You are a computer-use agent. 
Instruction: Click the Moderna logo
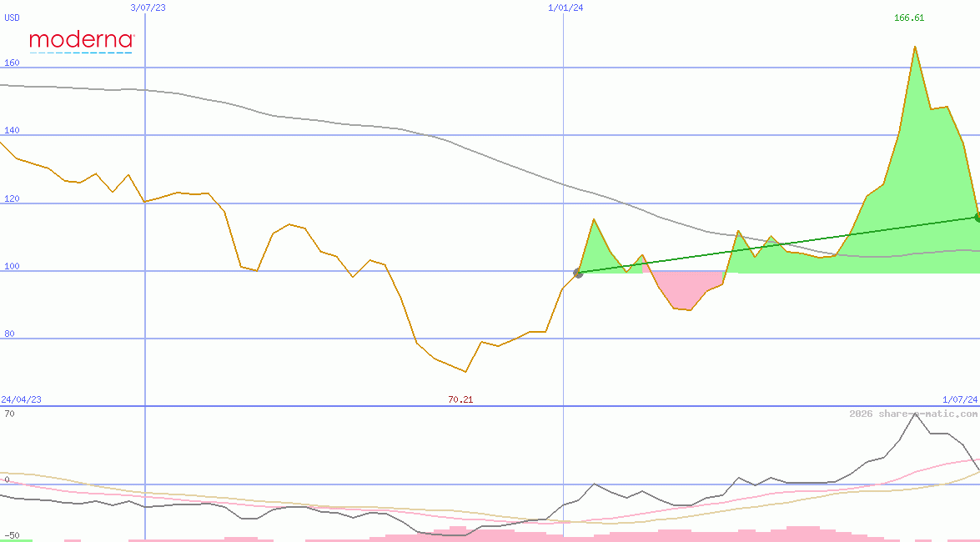tap(81, 41)
